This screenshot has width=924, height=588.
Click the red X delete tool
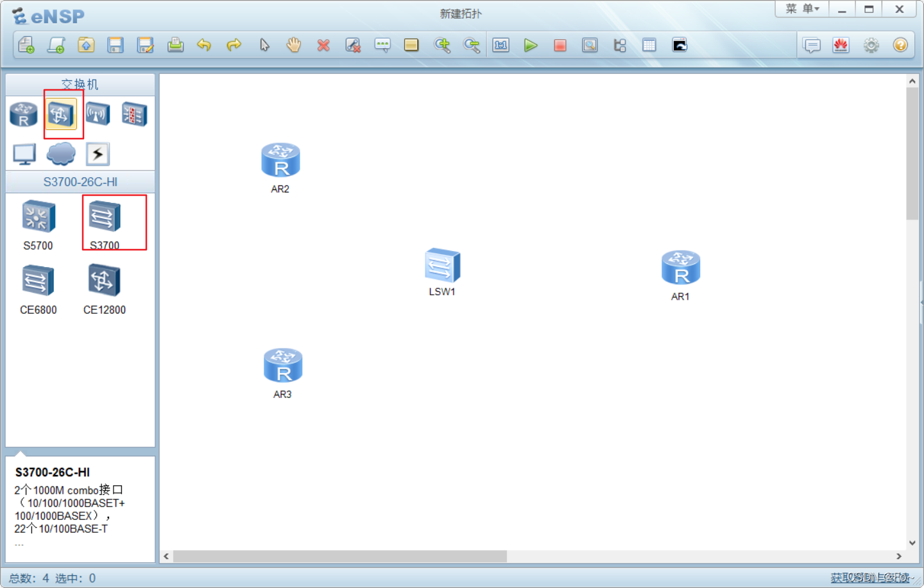pos(323,45)
